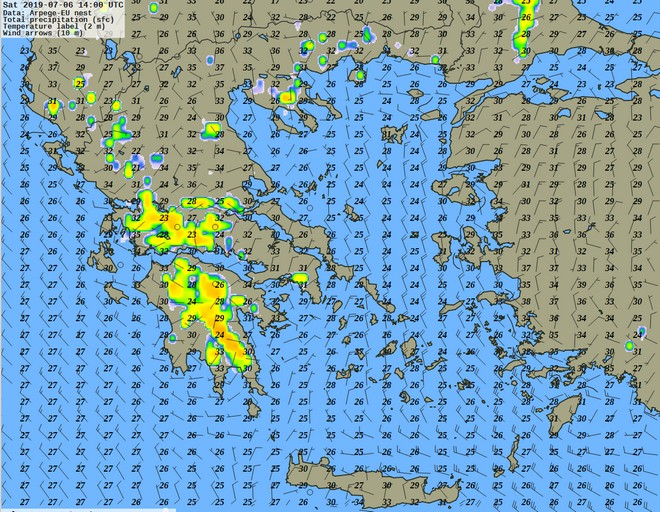Click the island of Thasos
The image size is (660, 512).
coord(358,76)
